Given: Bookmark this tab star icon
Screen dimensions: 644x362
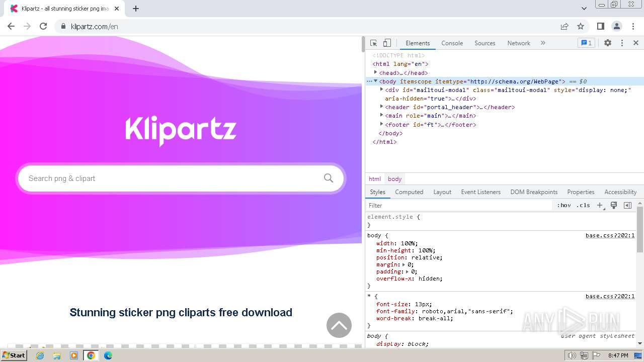Looking at the screenshot, I should (x=581, y=26).
